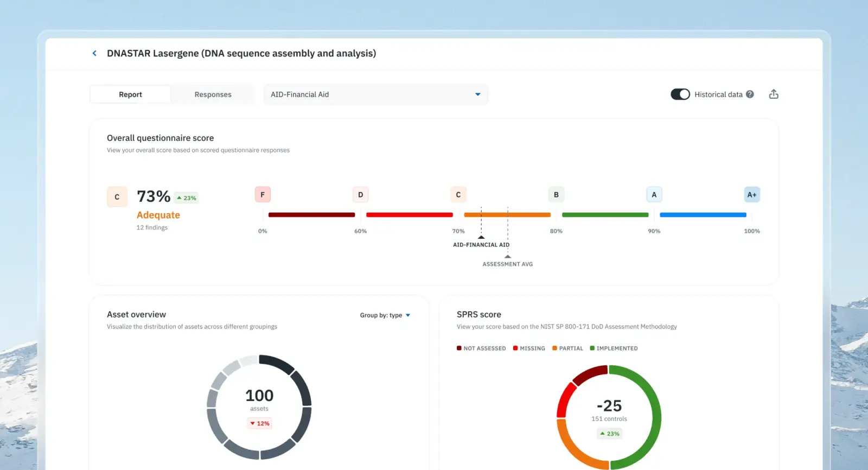
Task: Select the Report tab
Action: [x=130, y=94]
